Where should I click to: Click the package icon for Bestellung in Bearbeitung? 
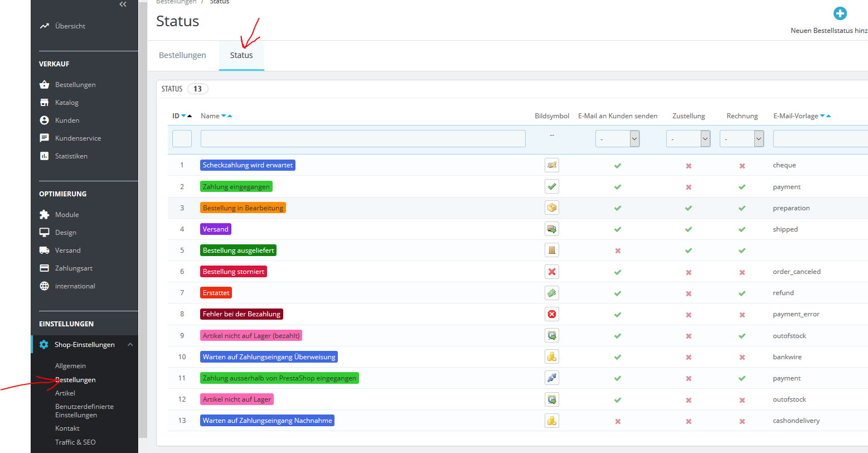(552, 208)
